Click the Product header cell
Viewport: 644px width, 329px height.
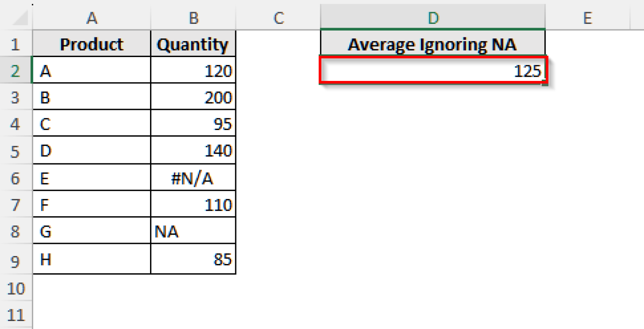click(91, 44)
